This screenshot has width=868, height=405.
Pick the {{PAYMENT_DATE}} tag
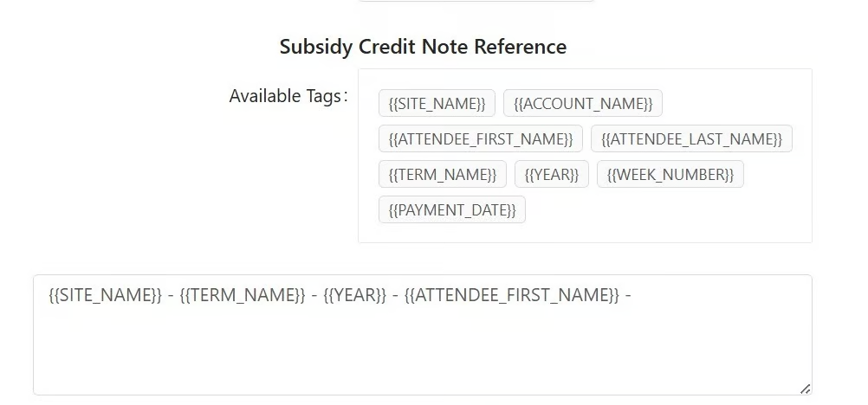click(x=451, y=210)
